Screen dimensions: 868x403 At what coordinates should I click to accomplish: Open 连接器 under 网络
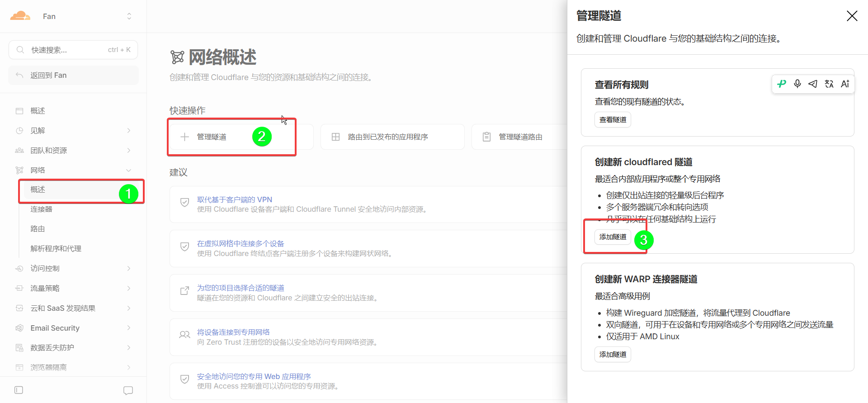(x=41, y=209)
